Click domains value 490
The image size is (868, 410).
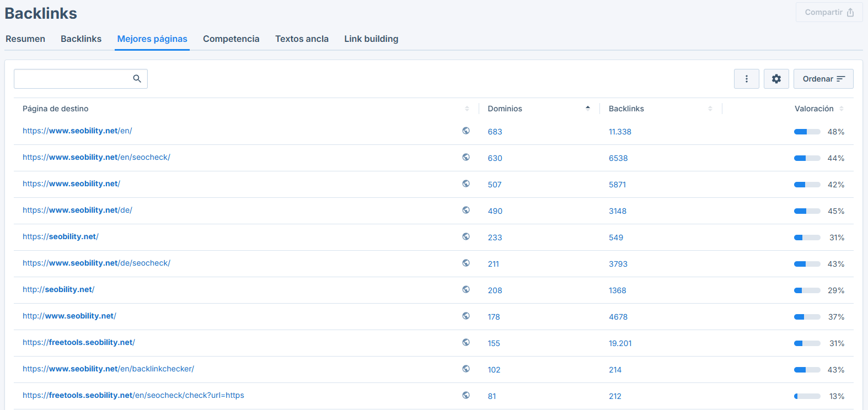pos(495,211)
